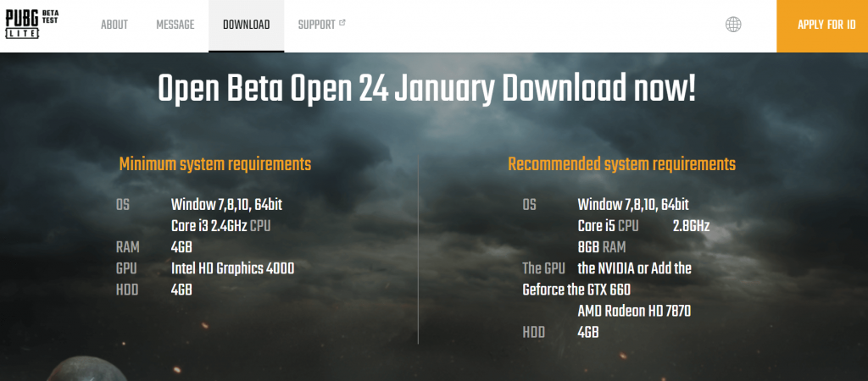Screen dimensions: 868x381
Task: Click the minimum OS Window 7,8,10, 64bit value
Action: click(226, 205)
